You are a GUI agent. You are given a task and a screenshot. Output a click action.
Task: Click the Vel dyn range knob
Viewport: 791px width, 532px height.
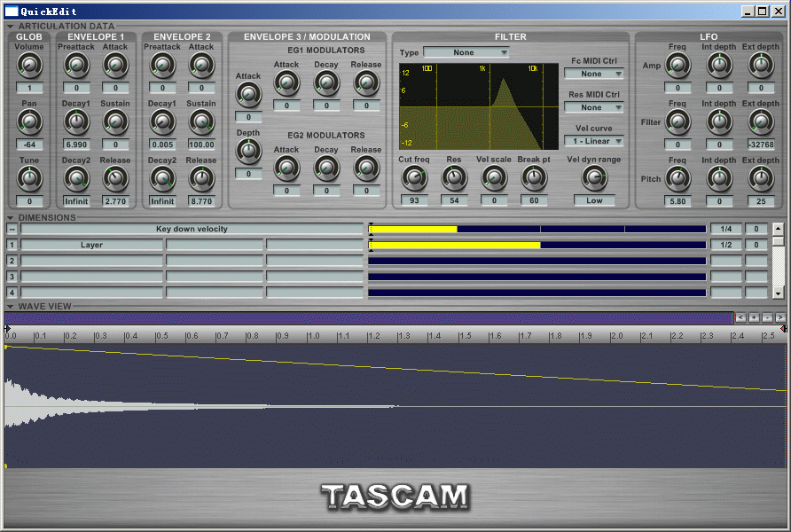coord(594,178)
